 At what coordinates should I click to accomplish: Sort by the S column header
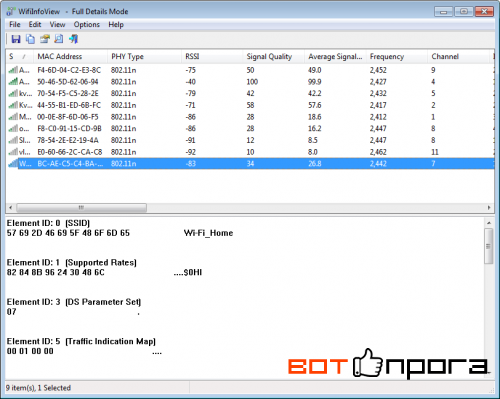point(20,56)
